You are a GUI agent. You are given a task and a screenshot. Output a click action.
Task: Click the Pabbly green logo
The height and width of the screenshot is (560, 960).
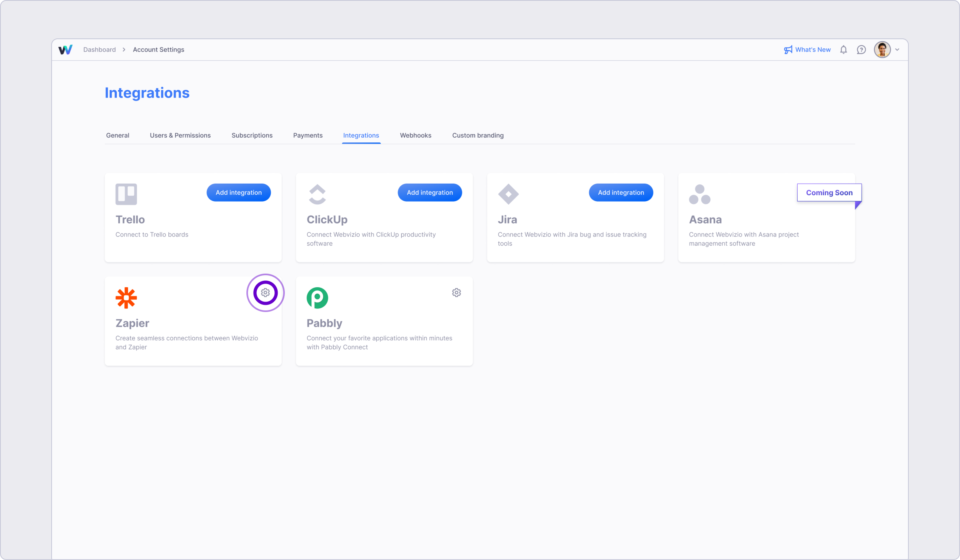[317, 298]
